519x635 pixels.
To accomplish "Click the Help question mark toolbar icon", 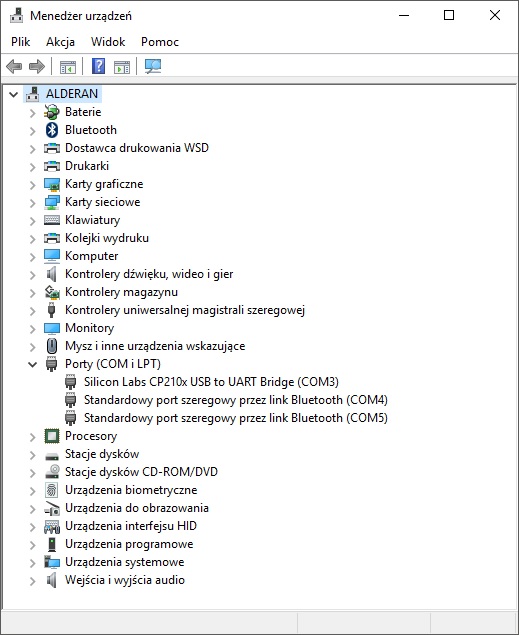I will [98, 66].
